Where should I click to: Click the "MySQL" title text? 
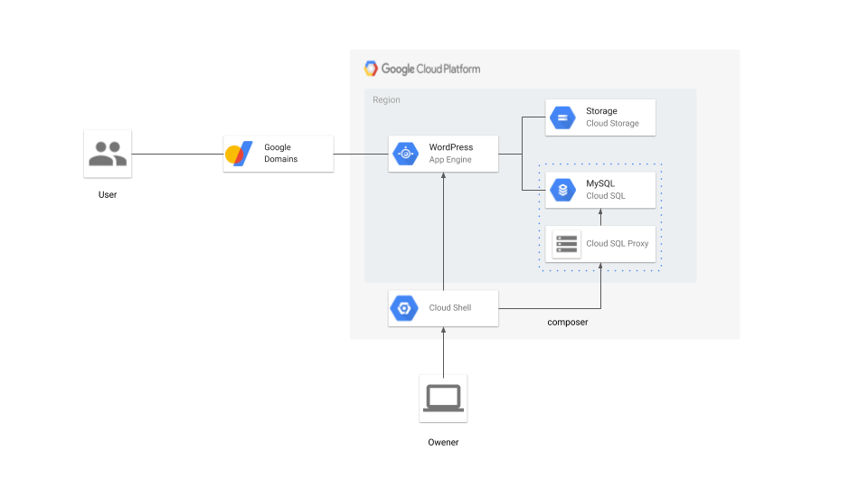point(600,183)
